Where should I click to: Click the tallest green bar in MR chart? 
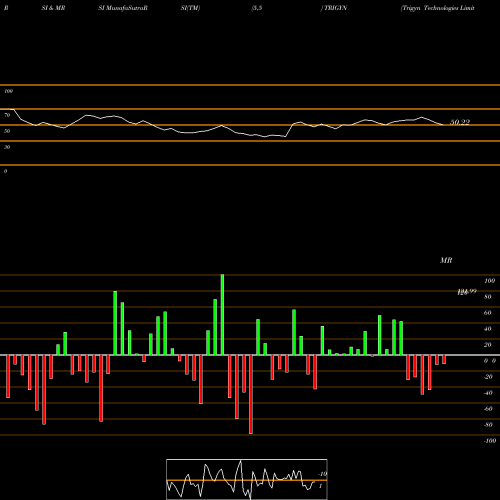222,315
